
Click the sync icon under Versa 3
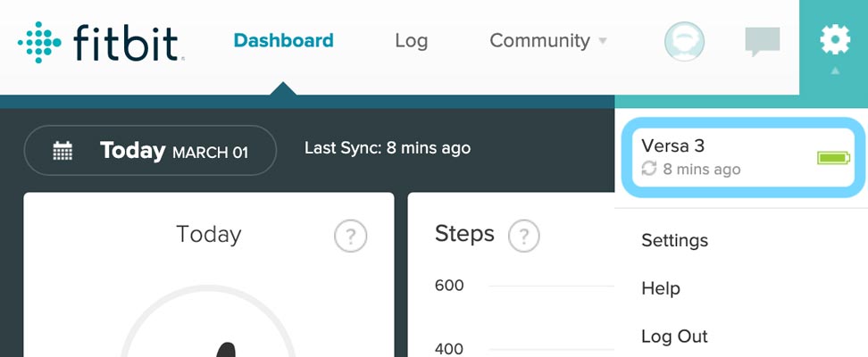tap(649, 169)
